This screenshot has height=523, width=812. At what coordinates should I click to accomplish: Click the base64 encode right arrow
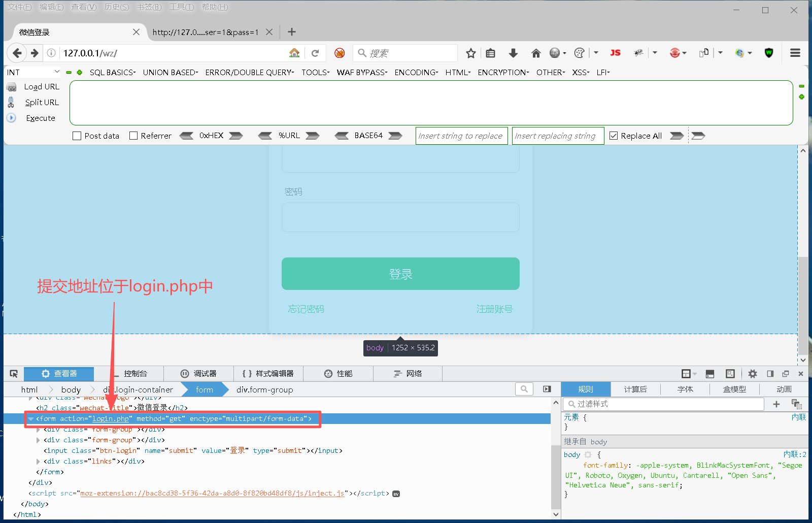(395, 136)
